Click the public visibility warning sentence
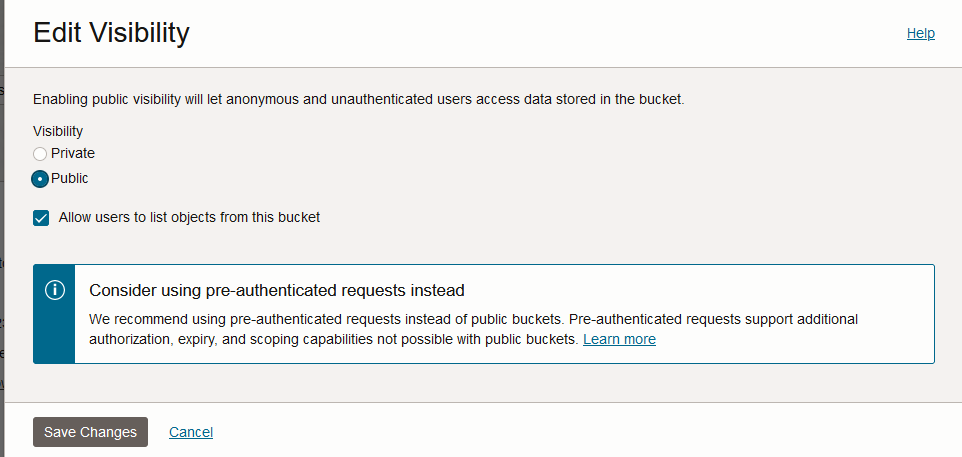Screen dimensions: 962x457 tap(358, 99)
